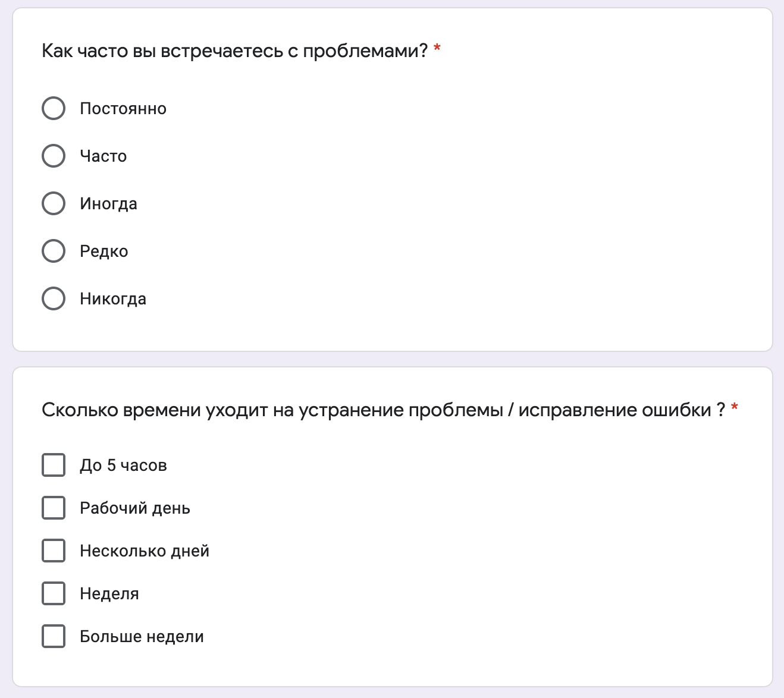Image resolution: width=784 pixels, height=698 pixels.
Task: Mark the "Редко" radio button
Action: [x=54, y=251]
